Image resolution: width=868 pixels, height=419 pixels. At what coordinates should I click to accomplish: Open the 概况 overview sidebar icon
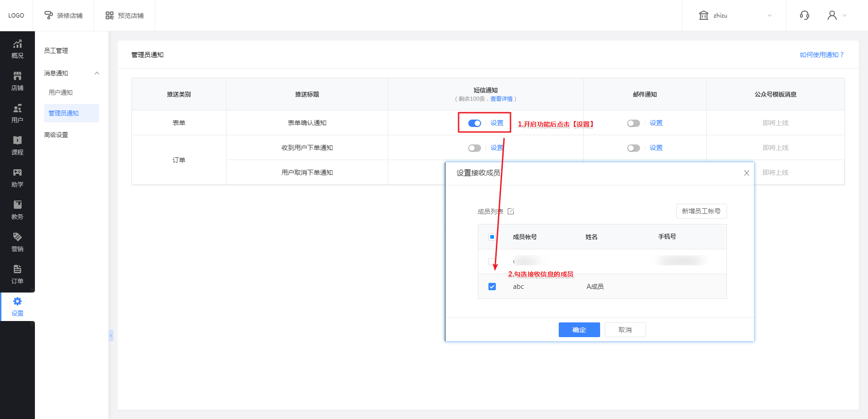pos(17,49)
